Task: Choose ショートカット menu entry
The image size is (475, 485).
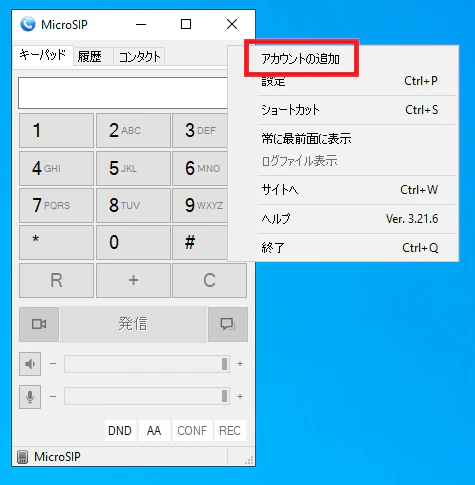Action: click(x=342, y=110)
